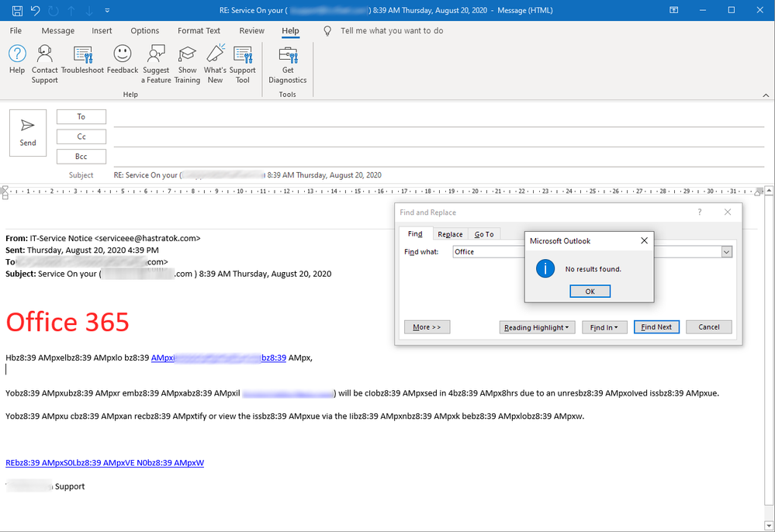775x532 pixels.
Task: Click the Bcc recipients button
Action: pos(81,156)
